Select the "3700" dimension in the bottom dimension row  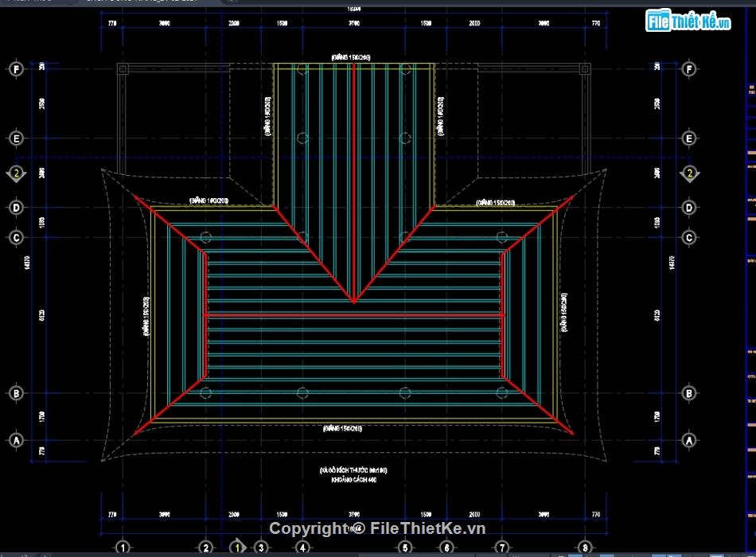(354, 515)
